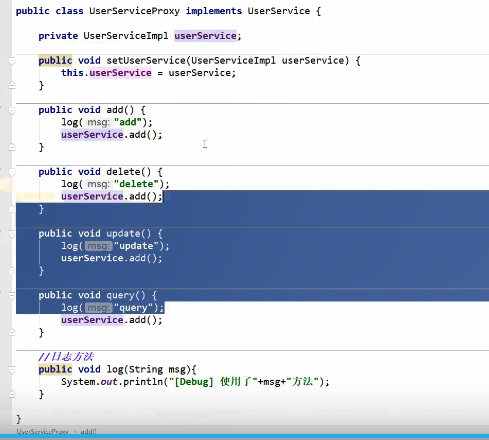
Task: Click the query method name in declaration
Action: click(x=120, y=295)
